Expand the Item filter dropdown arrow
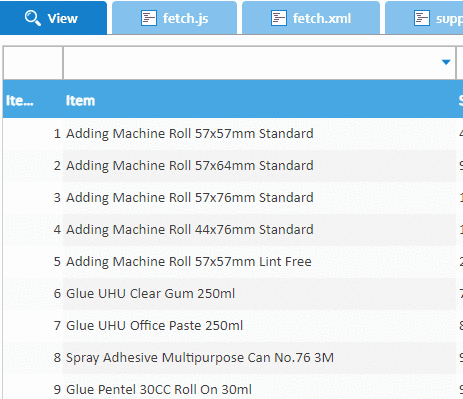 (x=446, y=62)
